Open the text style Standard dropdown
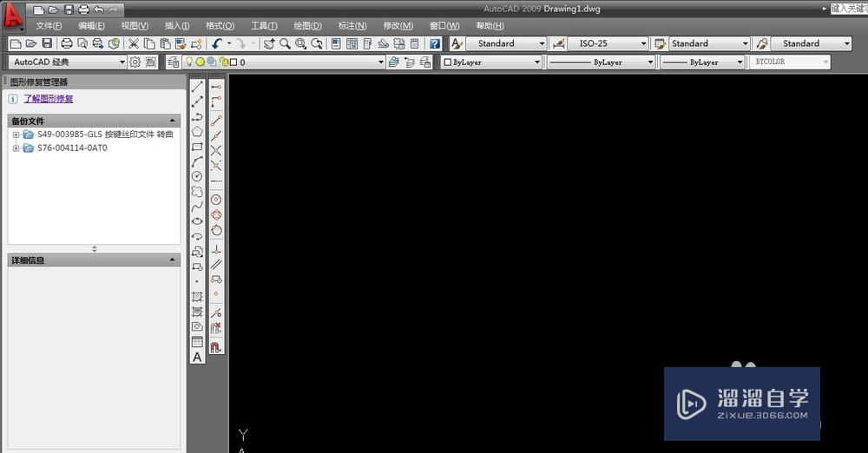 (x=506, y=43)
